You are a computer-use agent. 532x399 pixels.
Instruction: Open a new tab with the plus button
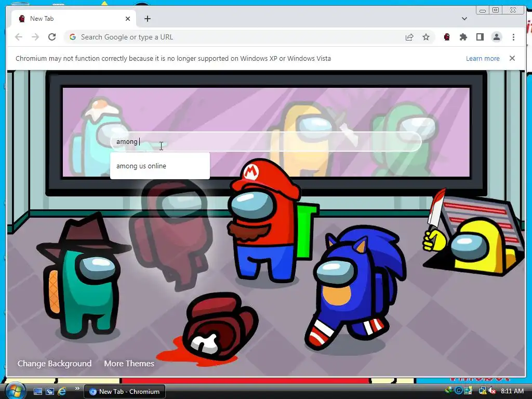point(147,19)
